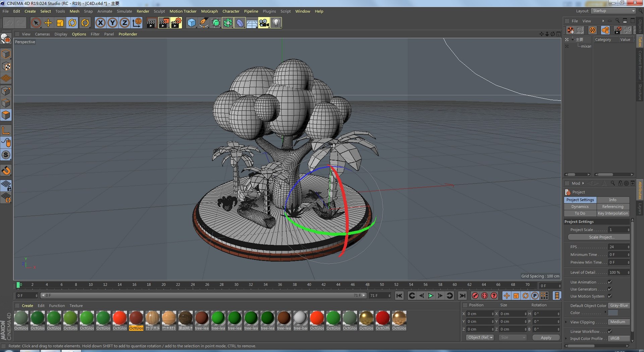
Task: Add a Light object from toolbar
Action: tap(276, 23)
